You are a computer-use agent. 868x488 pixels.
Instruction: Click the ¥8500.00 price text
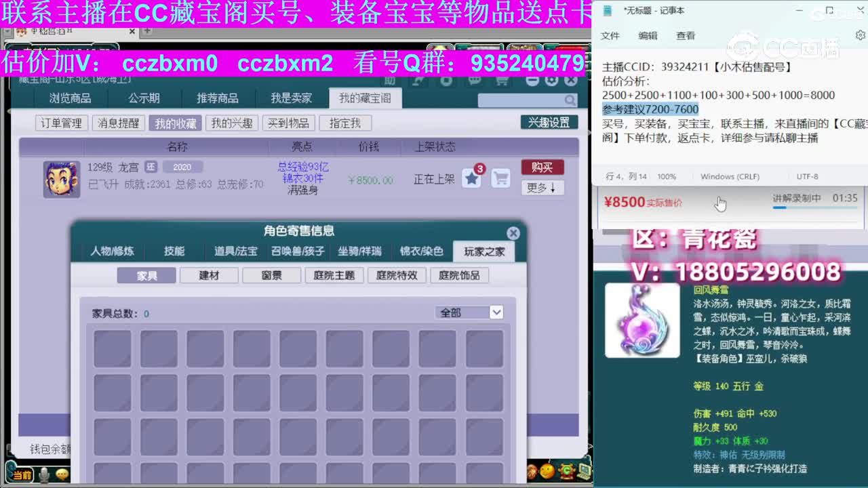tap(370, 180)
